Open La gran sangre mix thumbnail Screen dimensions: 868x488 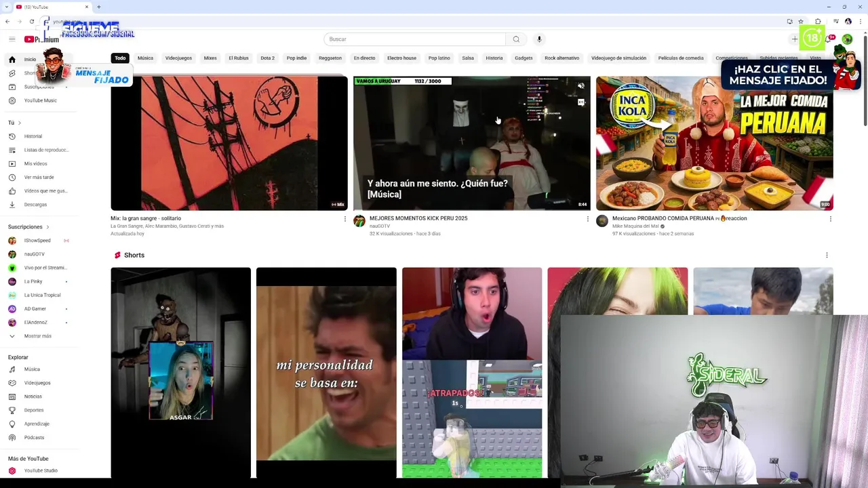coord(229,143)
